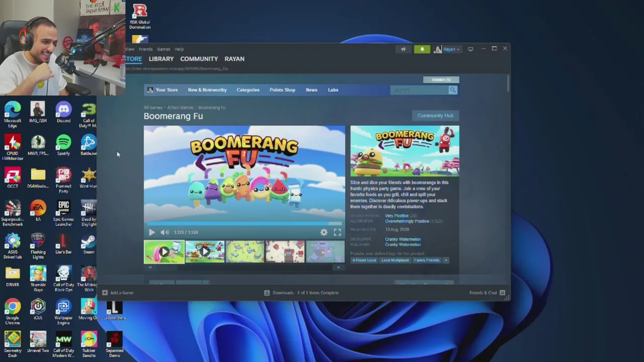Open the Help menu in Steam

click(179, 49)
